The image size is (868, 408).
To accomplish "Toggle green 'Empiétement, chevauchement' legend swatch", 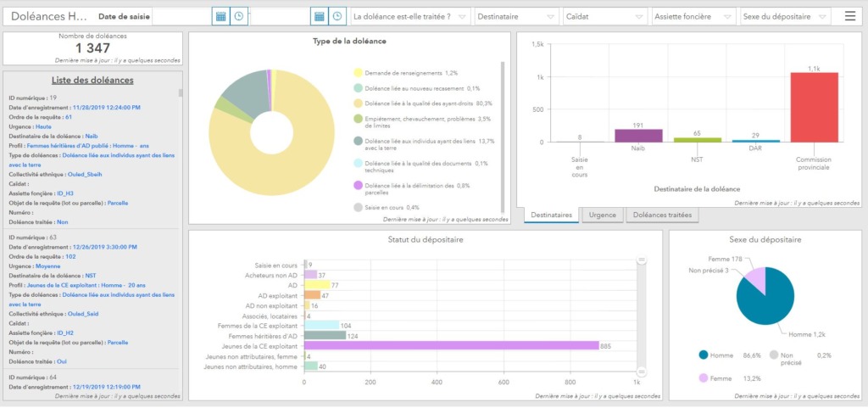I will tap(359, 119).
